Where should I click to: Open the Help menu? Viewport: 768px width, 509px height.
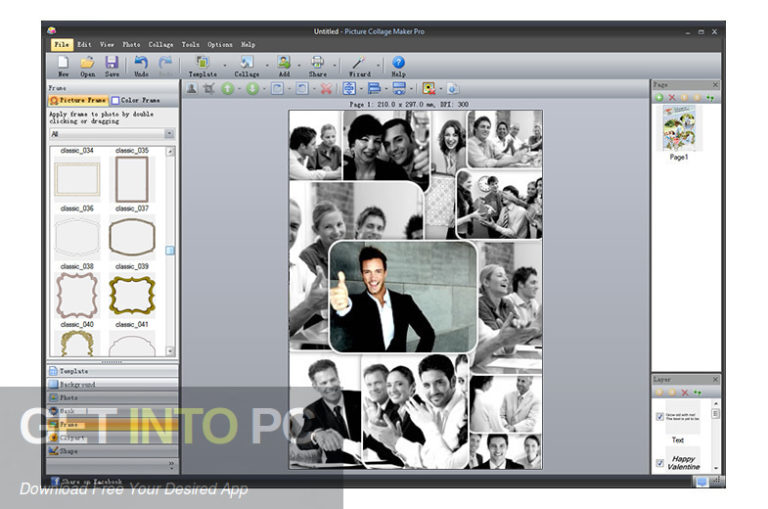pyautogui.click(x=248, y=45)
